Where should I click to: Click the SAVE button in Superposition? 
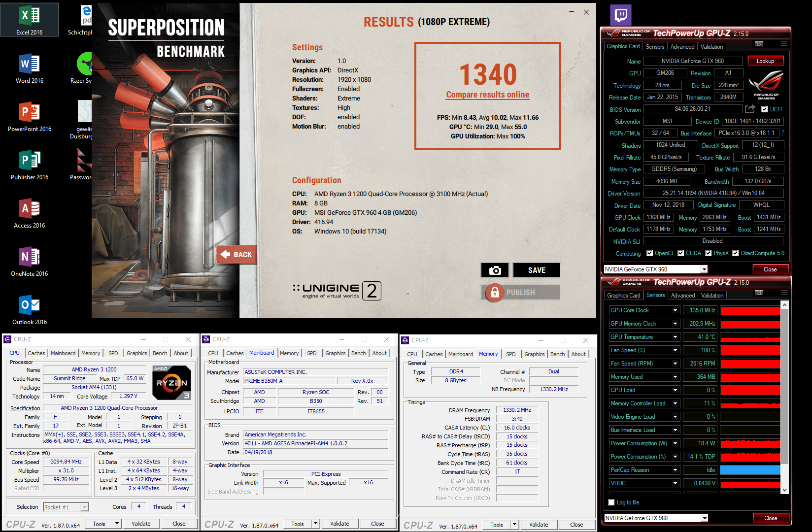(537, 270)
